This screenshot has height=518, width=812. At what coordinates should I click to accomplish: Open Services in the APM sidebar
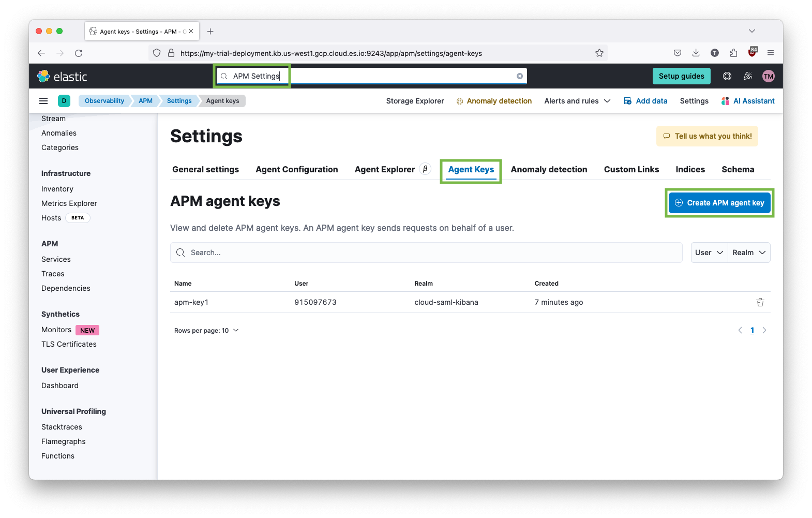click(56, 259)
